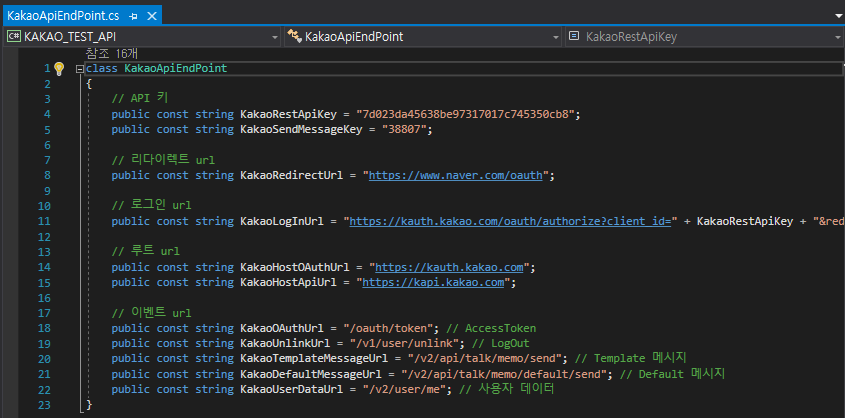Click the KakaoRestApiKey identifier on line 4
Image resolution: width=845 pixels, height=418 pixels.
click(288, 114)
